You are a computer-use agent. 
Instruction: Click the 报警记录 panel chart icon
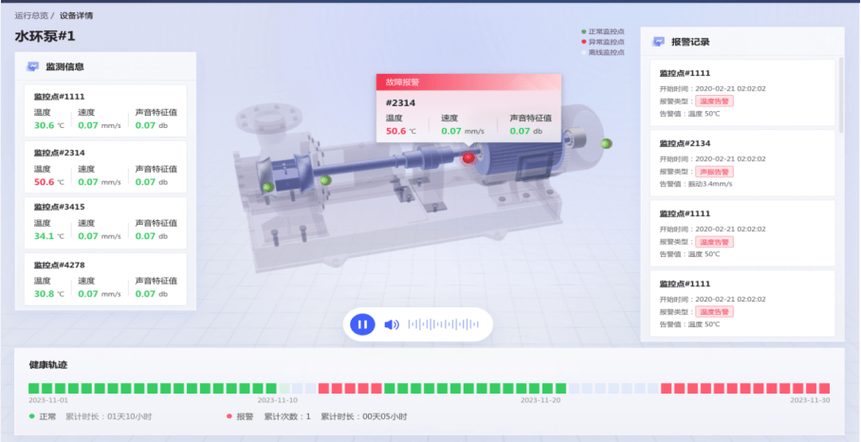pyautogui.click(x=658, y=42)
